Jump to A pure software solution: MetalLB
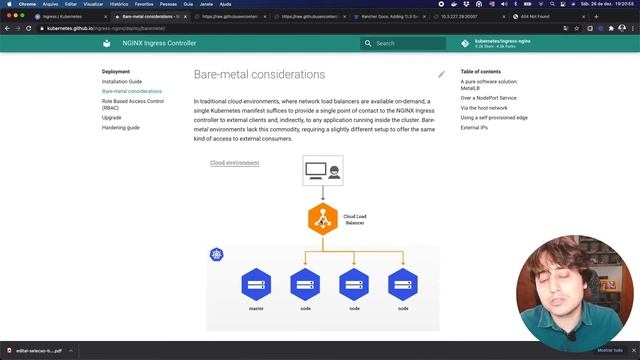 point(489,85)
